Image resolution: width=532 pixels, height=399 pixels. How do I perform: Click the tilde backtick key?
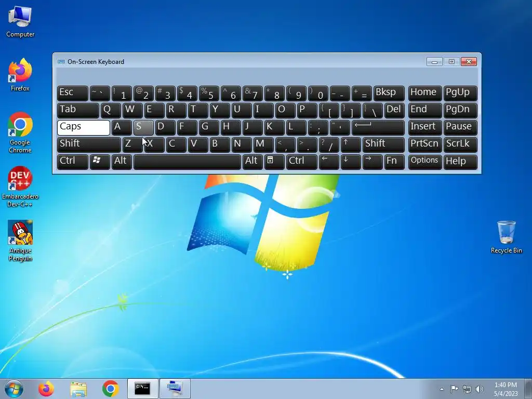99,94
